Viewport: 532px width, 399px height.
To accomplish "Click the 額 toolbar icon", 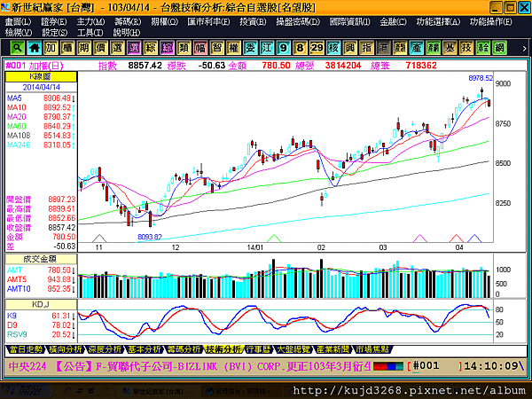I will click(x=400, y=48).
